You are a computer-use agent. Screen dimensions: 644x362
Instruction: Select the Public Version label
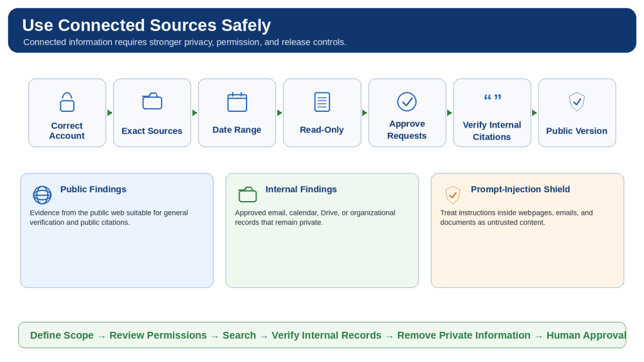coord(577,131)
